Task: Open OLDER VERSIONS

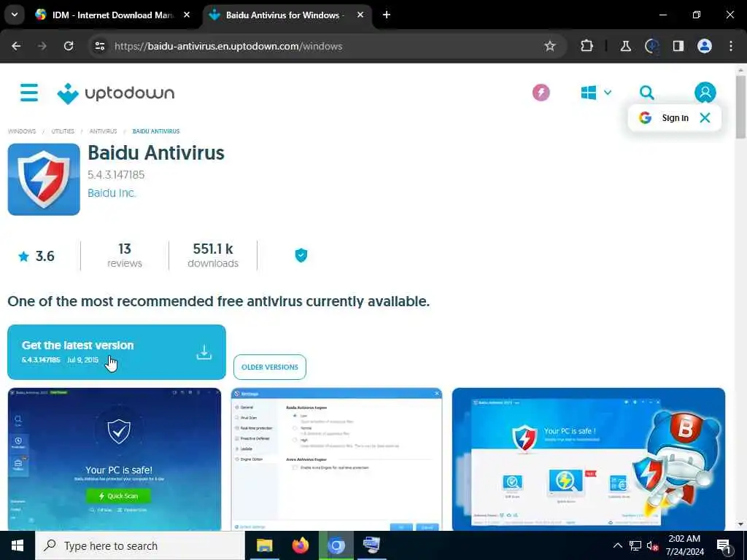Action: pyautogui.click(x=270, y=367)
